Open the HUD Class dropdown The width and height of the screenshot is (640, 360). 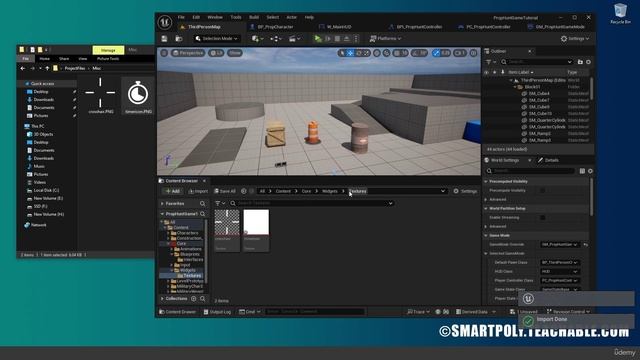559,271
